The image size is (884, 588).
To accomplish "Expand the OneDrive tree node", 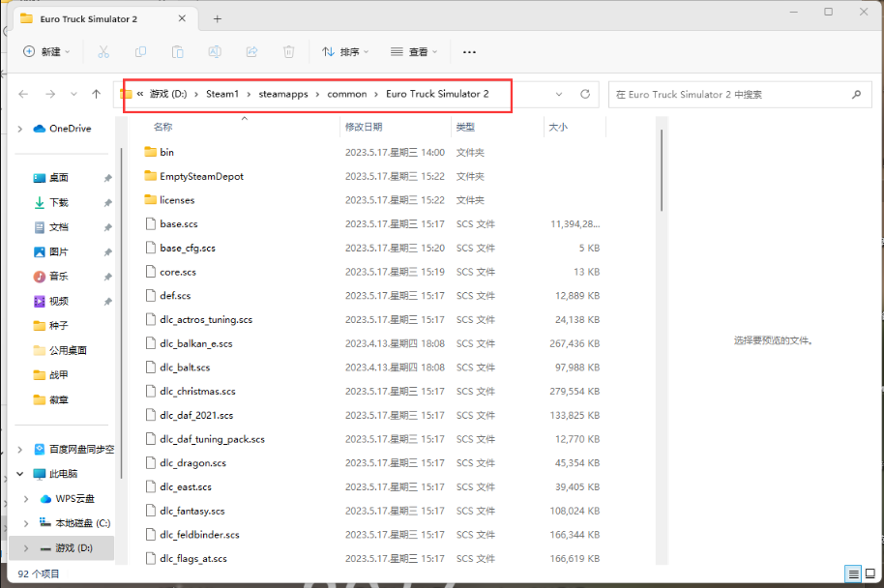I will [x=20, y=129].
